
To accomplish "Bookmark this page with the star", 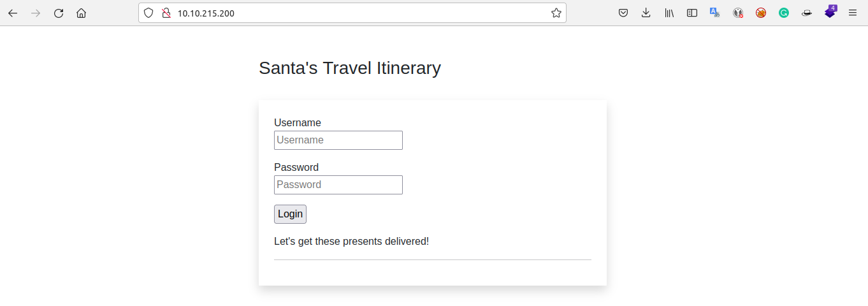I will pos(556,13).
